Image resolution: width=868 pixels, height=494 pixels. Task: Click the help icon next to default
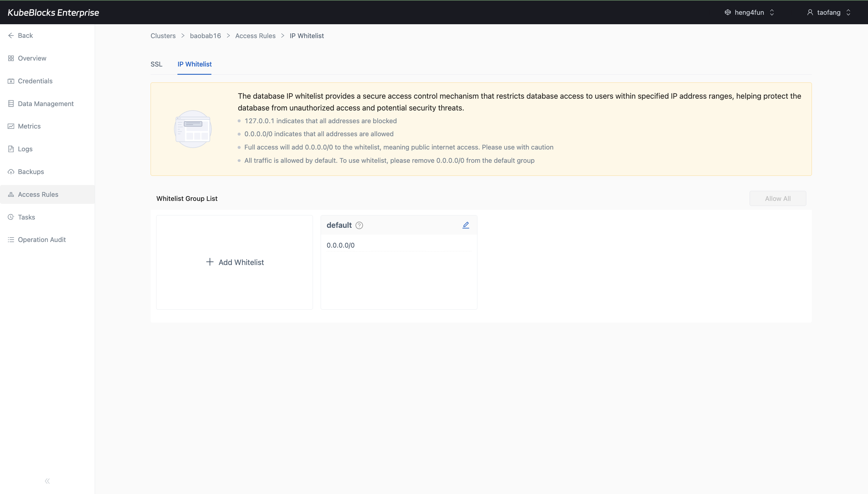pyautogui.click(x=359, y=225)
